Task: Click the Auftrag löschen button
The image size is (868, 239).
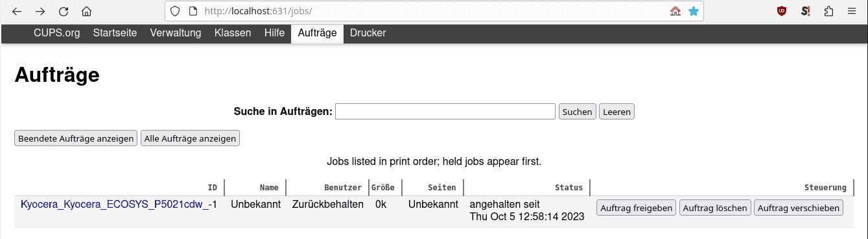Action: 715,208
